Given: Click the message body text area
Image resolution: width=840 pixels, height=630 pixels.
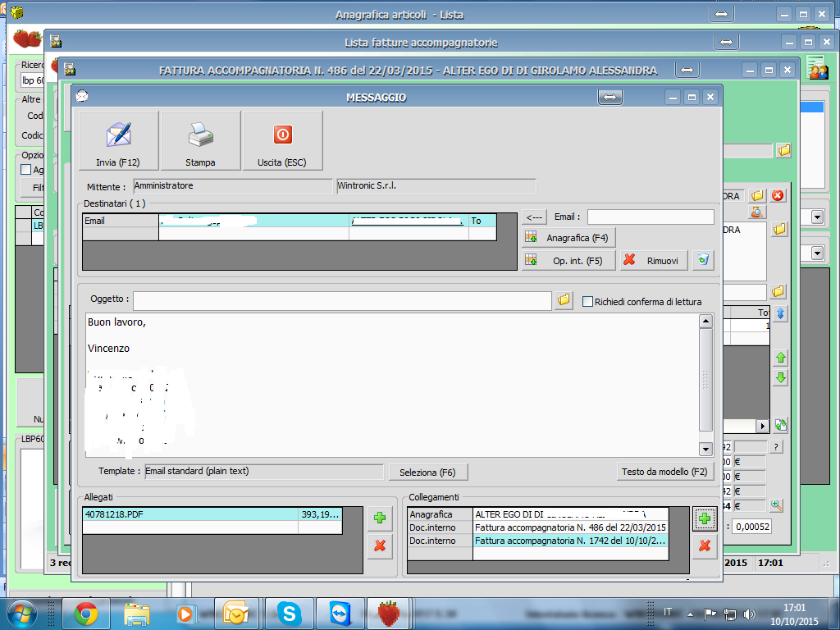Looking at the screenshot, I should [x=392, y=385].
